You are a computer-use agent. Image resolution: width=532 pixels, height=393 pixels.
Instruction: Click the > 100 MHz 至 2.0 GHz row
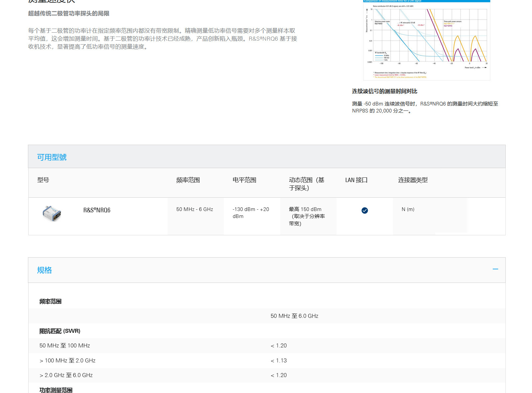click(67, 360)
